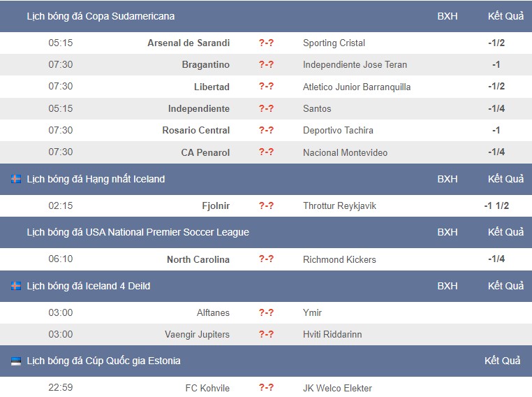This screenshot has height=397, width=532.
Task: Click ?-? score of Bragantino match
Action: point(266,64)
